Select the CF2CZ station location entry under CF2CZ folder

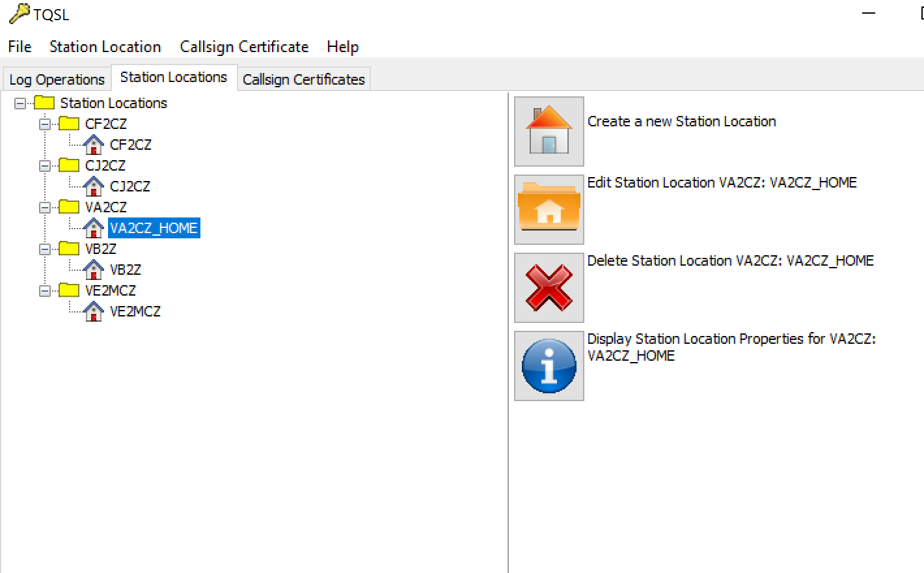131,145
